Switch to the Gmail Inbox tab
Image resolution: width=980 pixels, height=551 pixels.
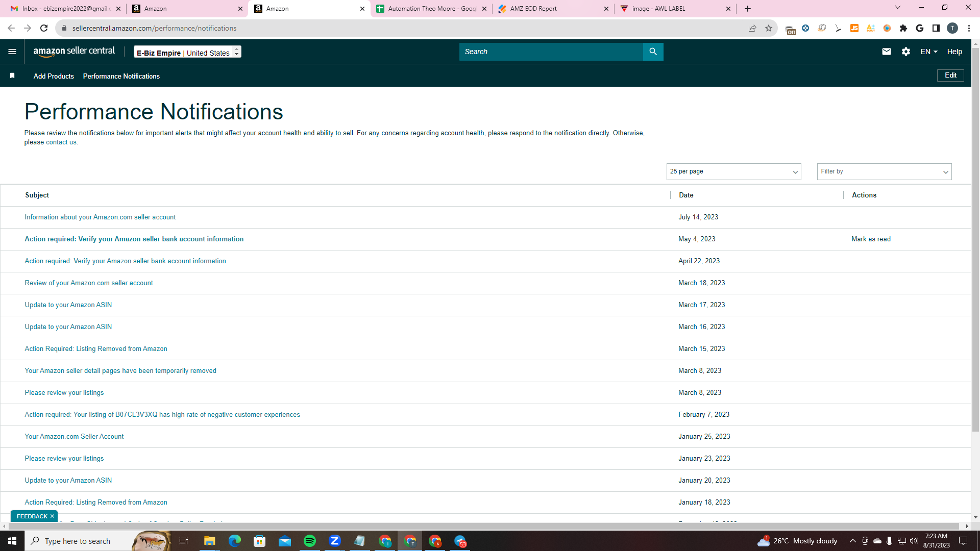pos(64,9)
